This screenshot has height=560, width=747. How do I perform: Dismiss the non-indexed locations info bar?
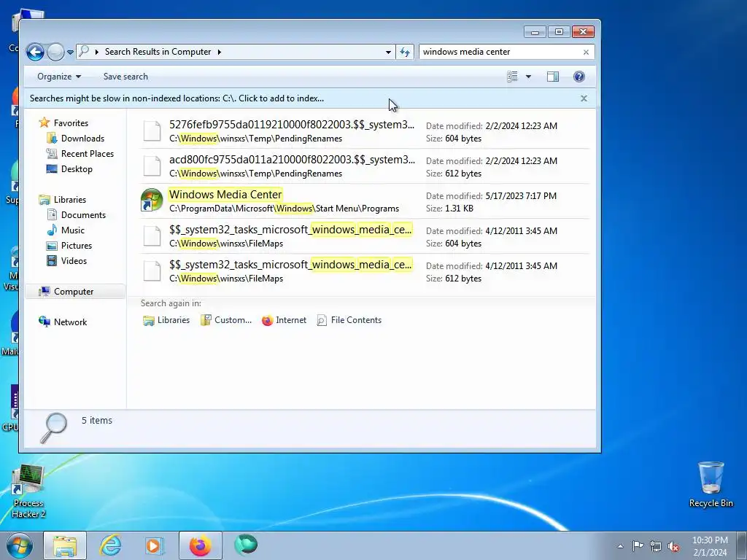click(x=584, y=98)
